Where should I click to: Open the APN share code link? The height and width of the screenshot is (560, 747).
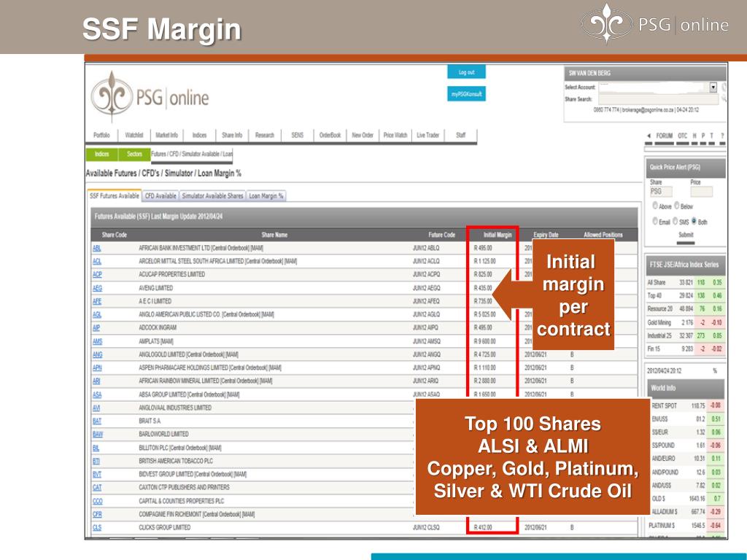click(x=97, y=368)
